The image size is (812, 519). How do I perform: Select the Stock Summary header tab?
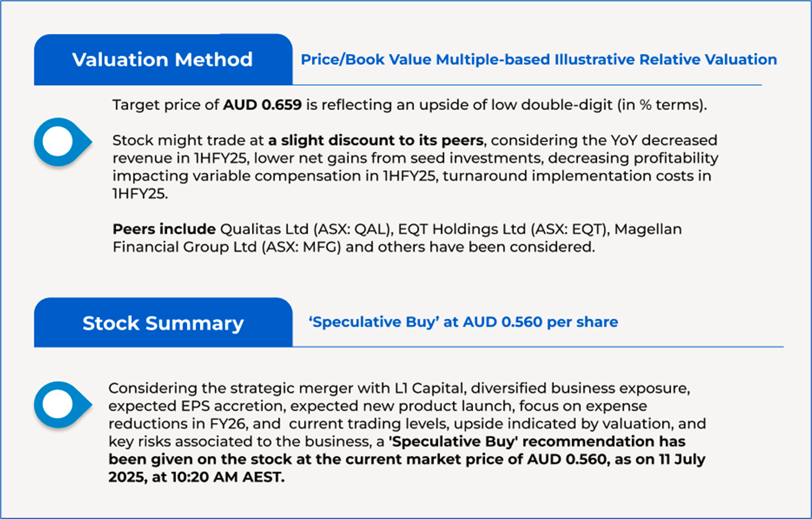click(163, 323)
